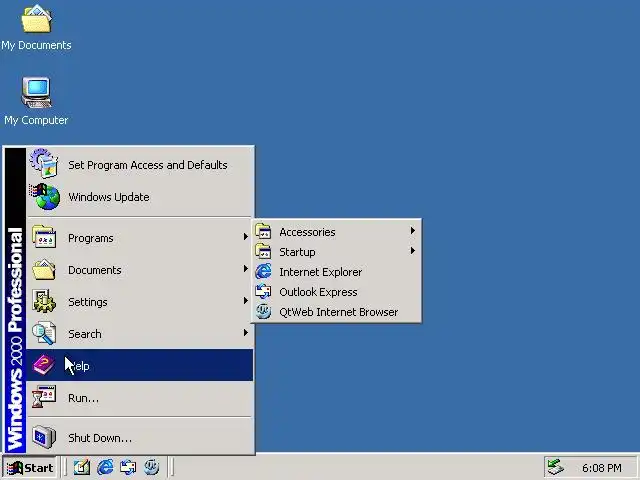Click the Search magnifier icon

[x=44, y=333]
